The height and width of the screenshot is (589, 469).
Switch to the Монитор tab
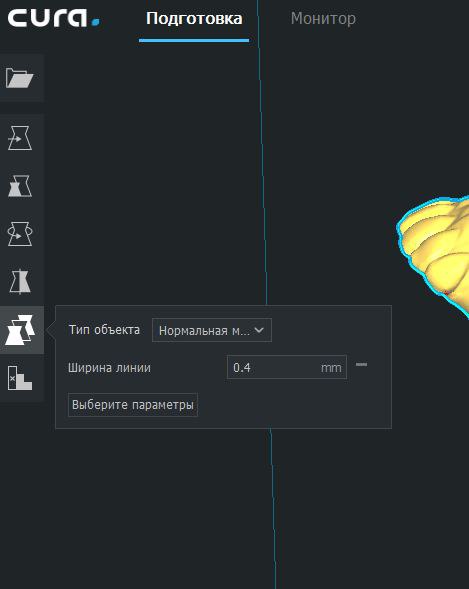(323, 19)
